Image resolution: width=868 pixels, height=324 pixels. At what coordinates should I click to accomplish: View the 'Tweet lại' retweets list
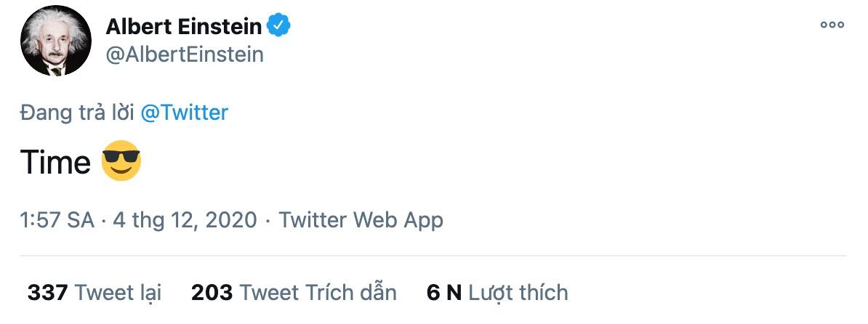pyautogui.click(x=118, y=293)
